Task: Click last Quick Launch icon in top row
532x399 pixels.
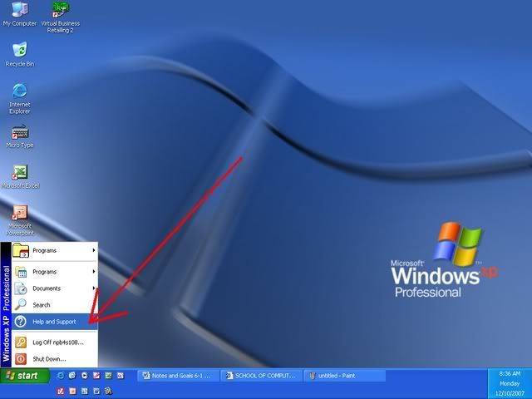Action: (121, 376)
